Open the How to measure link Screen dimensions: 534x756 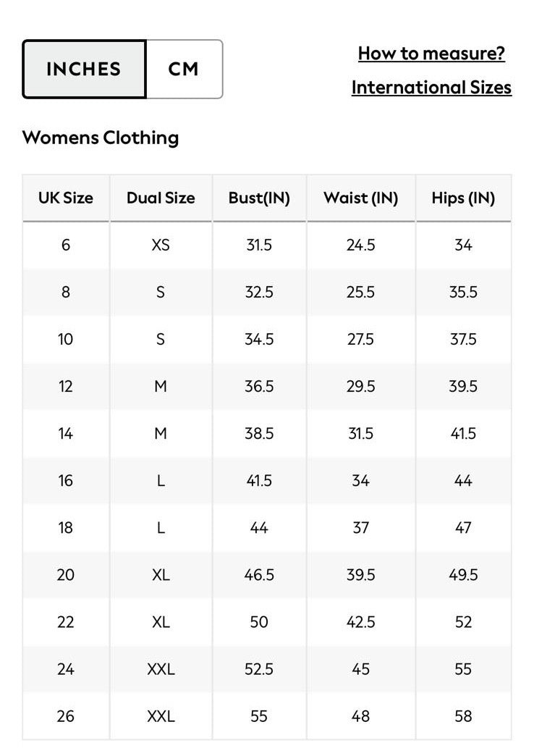click(431, 53)
